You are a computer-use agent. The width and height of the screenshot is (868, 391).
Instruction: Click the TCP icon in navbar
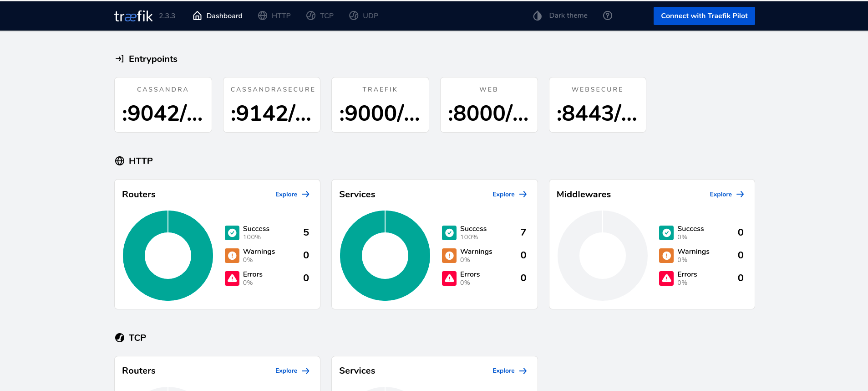pyautogui.click(x=311, y=15)
